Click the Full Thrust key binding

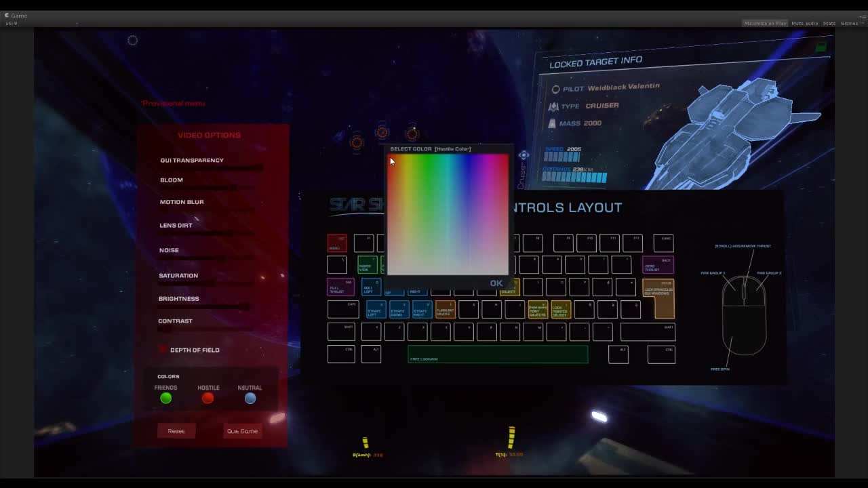(340, 287)
